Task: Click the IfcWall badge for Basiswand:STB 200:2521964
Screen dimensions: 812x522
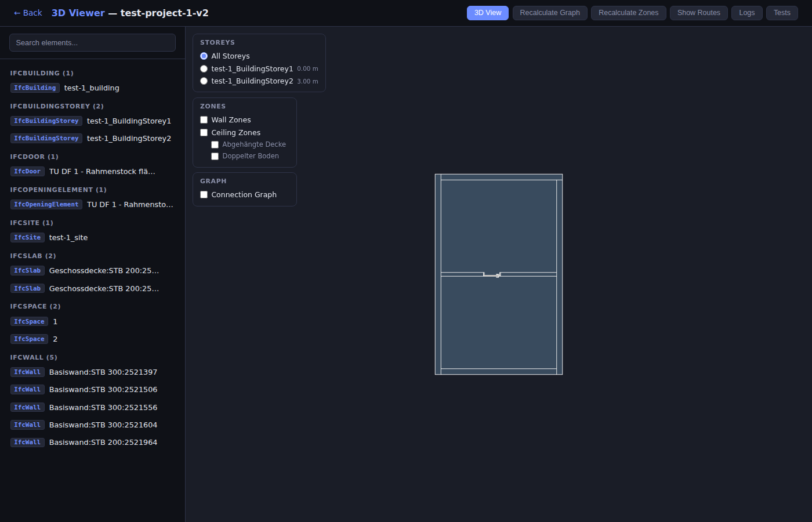Action: click(27, 442)
